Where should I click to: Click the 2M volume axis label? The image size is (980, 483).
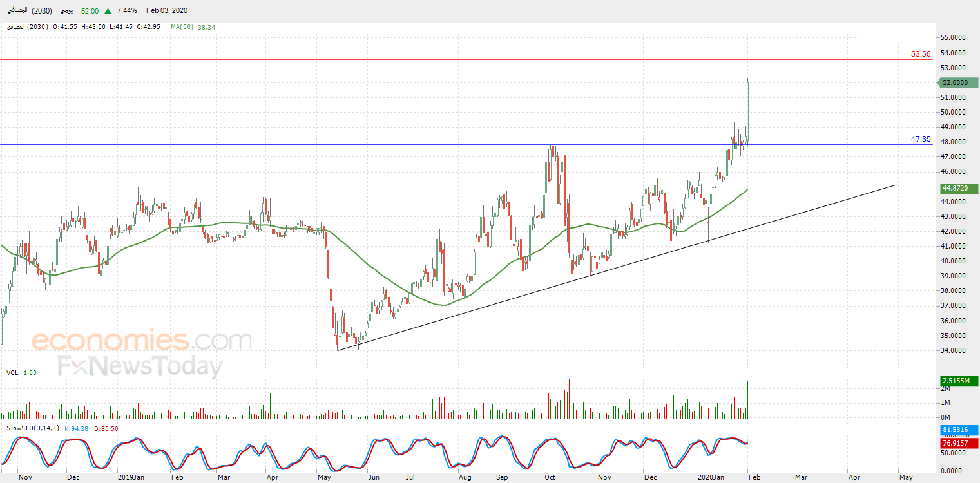click(946, 389)
